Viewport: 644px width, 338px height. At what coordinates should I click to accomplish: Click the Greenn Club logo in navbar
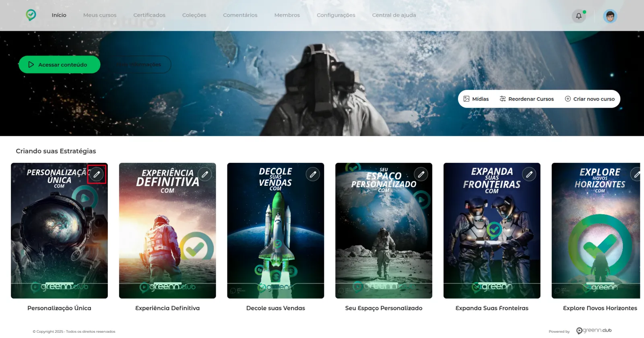tap(31, 15)
